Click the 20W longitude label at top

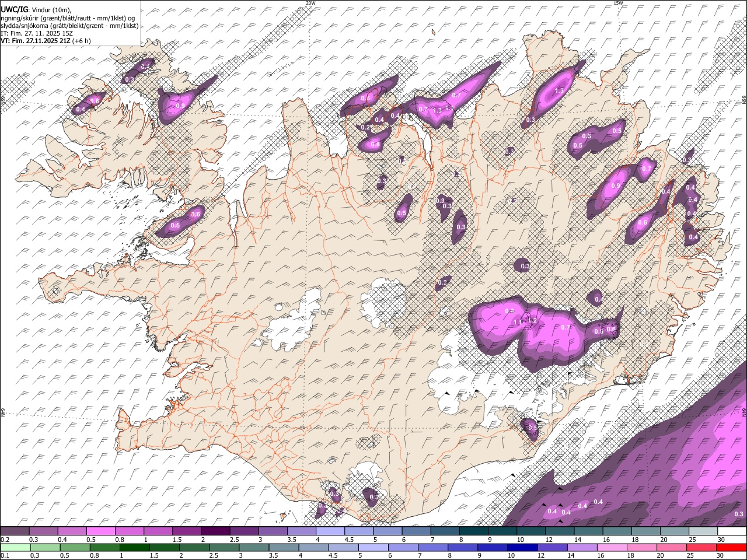pyautogui.click(x=310, y=3)
